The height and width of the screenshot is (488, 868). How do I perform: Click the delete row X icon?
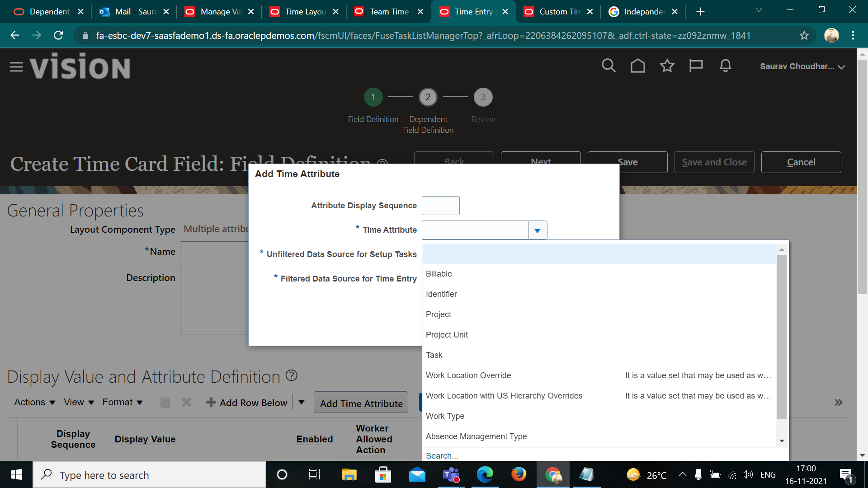[x=187, y=402]
